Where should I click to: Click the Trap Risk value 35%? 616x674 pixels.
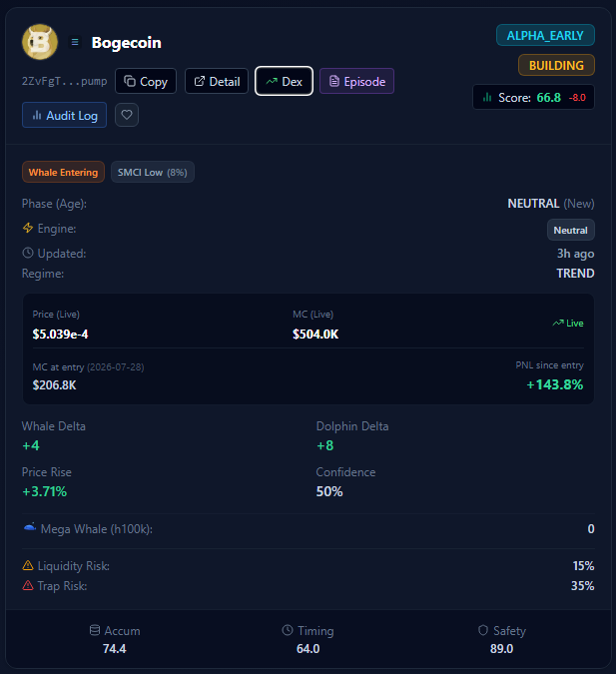pyautogui.click(x=583, y=586)
